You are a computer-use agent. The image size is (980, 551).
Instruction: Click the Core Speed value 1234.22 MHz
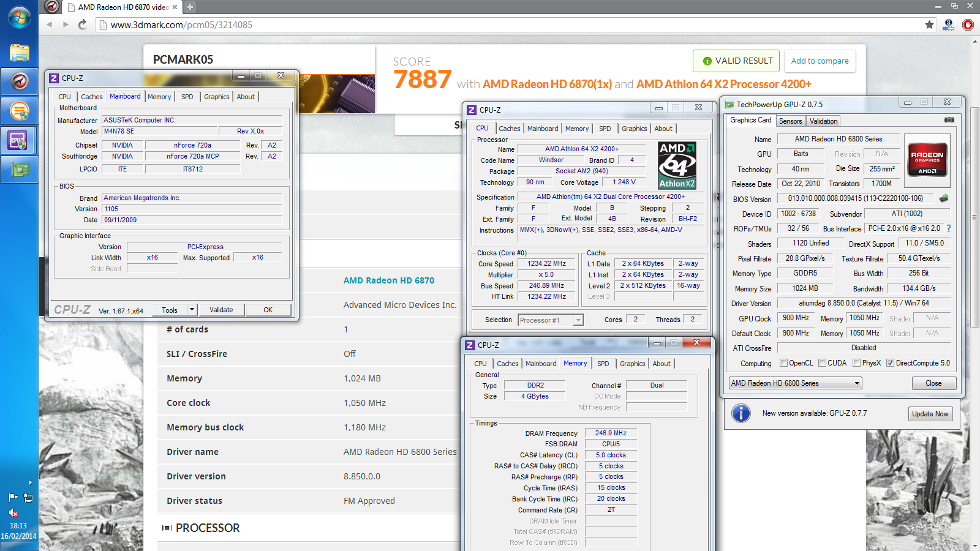(x=546, y=264)
